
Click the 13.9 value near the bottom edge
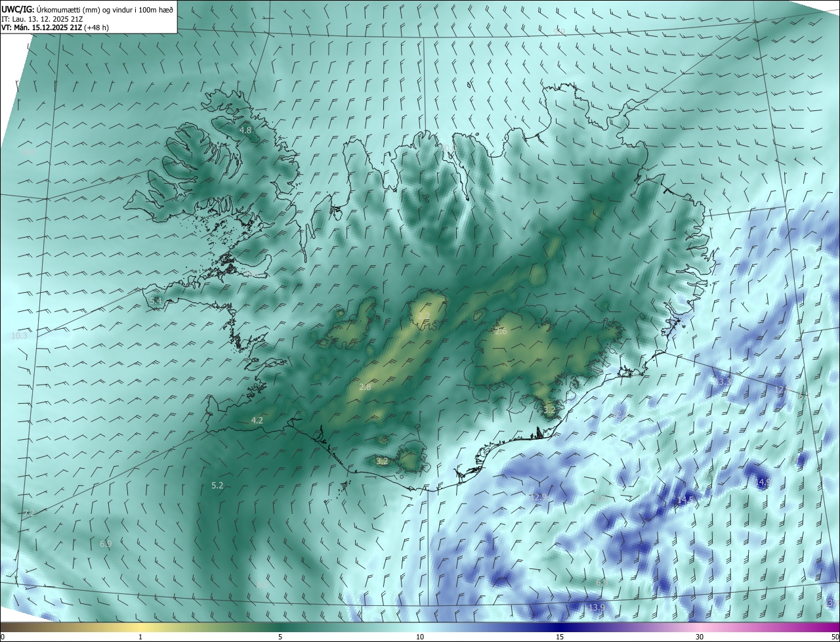(596, 607)
